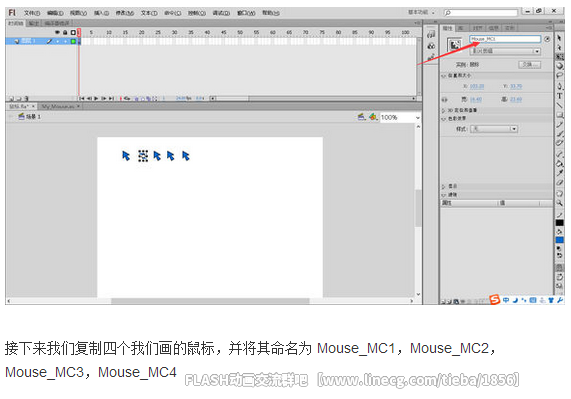Click the Flash Fl application logo
The width and height of the screenshot is (571, 399).
click(x=12, y=13)
